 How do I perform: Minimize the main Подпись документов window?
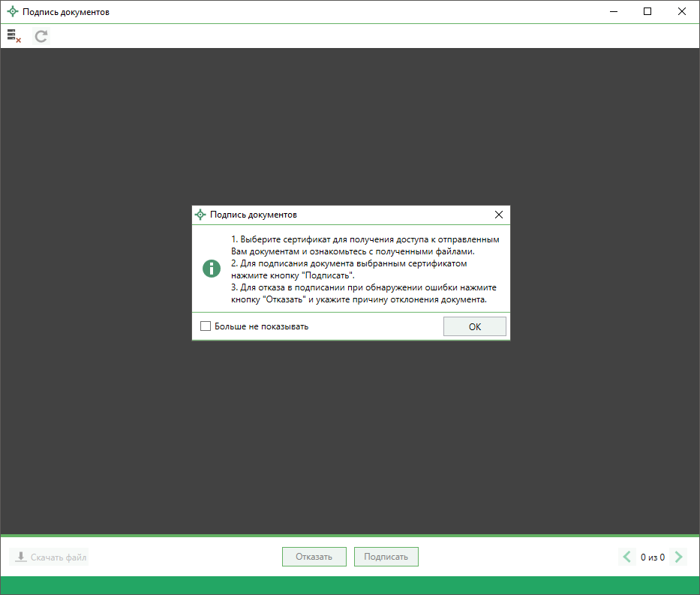coord(613,12)
